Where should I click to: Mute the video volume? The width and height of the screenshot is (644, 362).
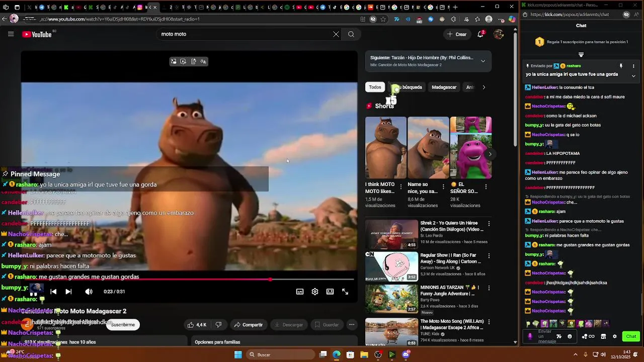coord(89,292)
